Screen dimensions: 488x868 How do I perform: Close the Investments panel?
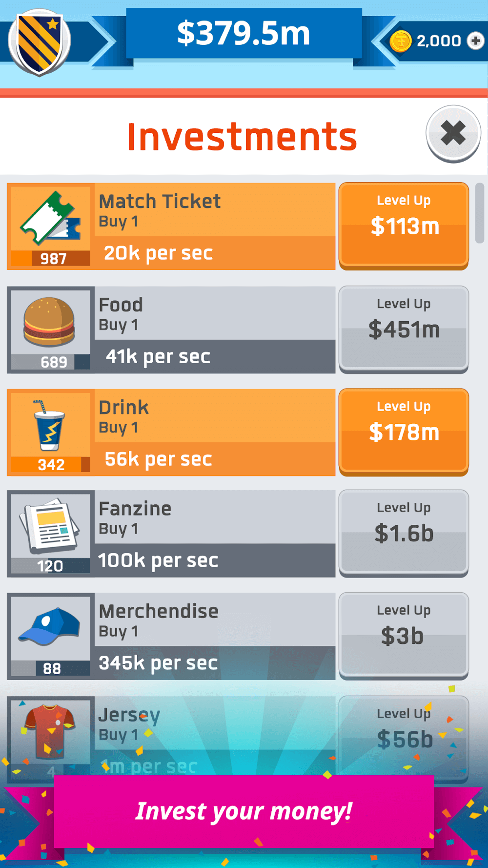click(453, 133)
